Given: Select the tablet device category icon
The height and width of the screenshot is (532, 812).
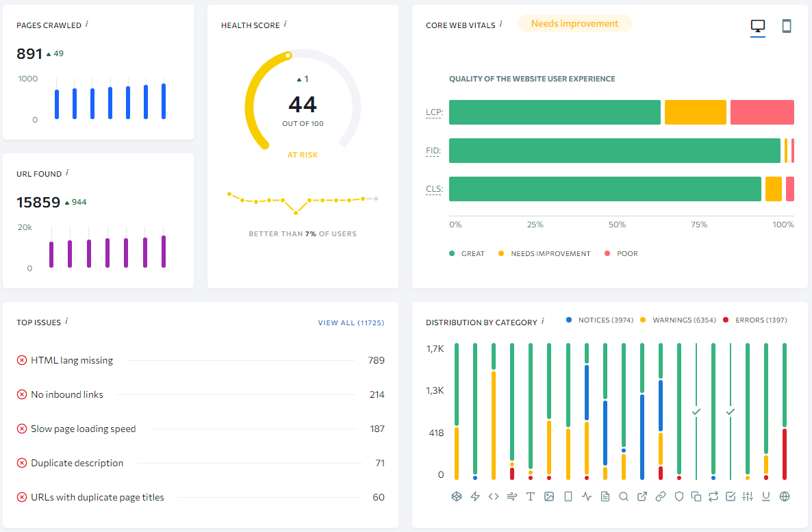Looking at the screenshot, I should tap(568, 496).
